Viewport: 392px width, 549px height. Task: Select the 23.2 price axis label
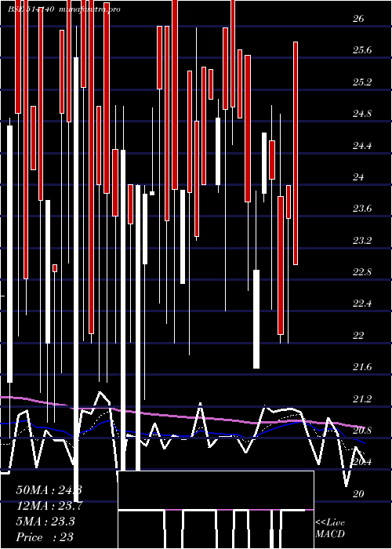point(362,240)
